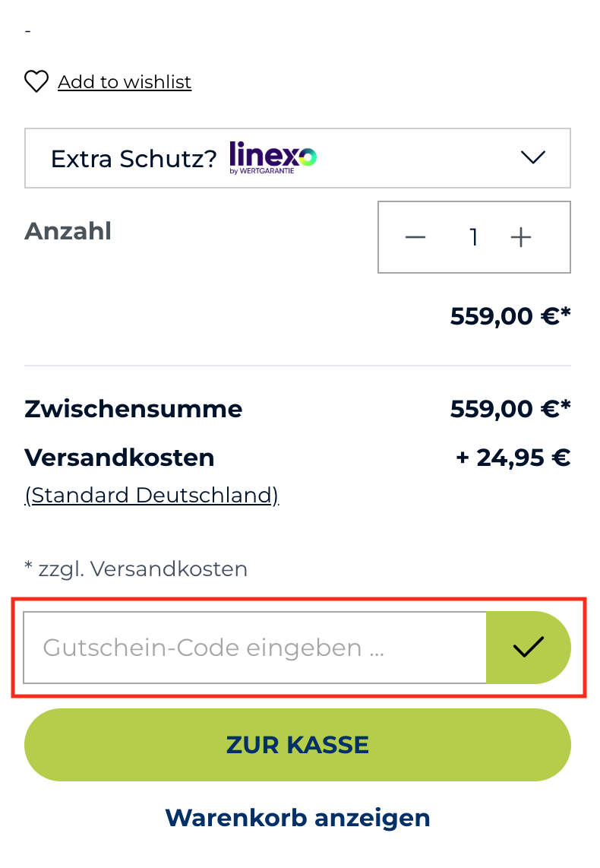Click the linexo by WERTGARANTIE logo

(x=272, y=157)
